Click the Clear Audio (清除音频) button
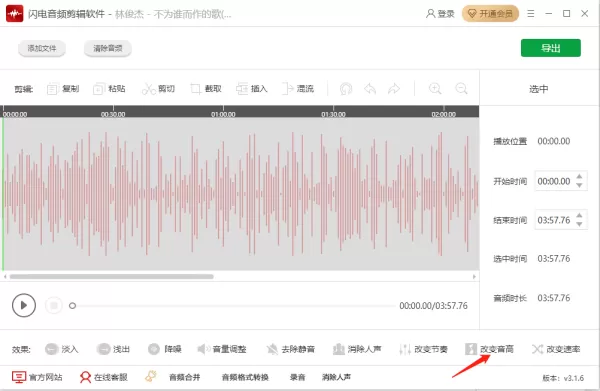This screenshot has height=391, width=600. click(108, 48)
